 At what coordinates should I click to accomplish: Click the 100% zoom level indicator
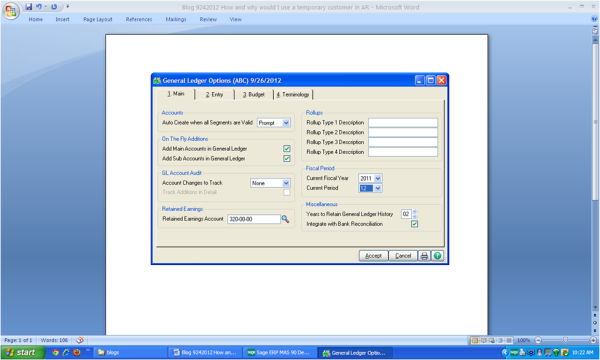click(x=523, y=340)
